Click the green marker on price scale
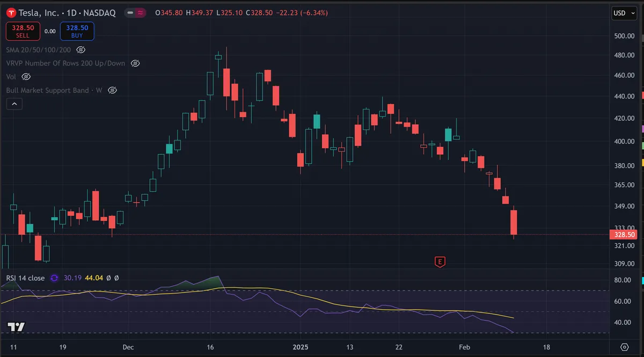The height and width of the screenshot is (357, 644). tap(642, 145)
